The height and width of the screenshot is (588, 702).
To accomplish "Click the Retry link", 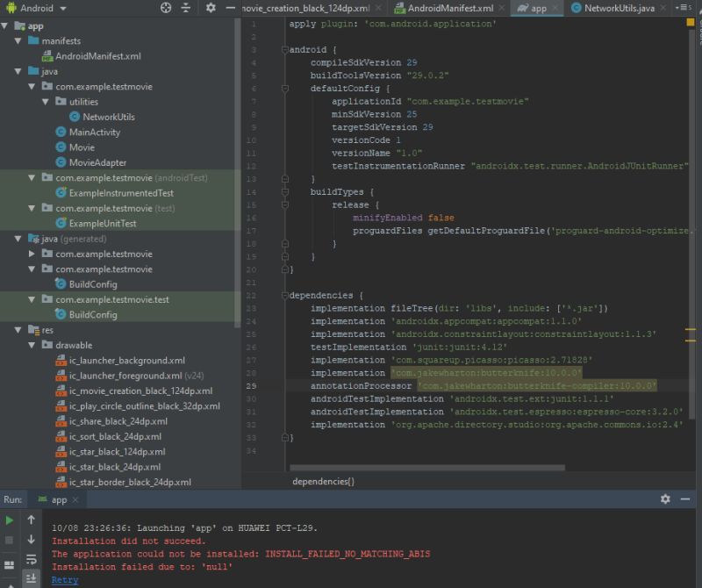I will (65, 580).
